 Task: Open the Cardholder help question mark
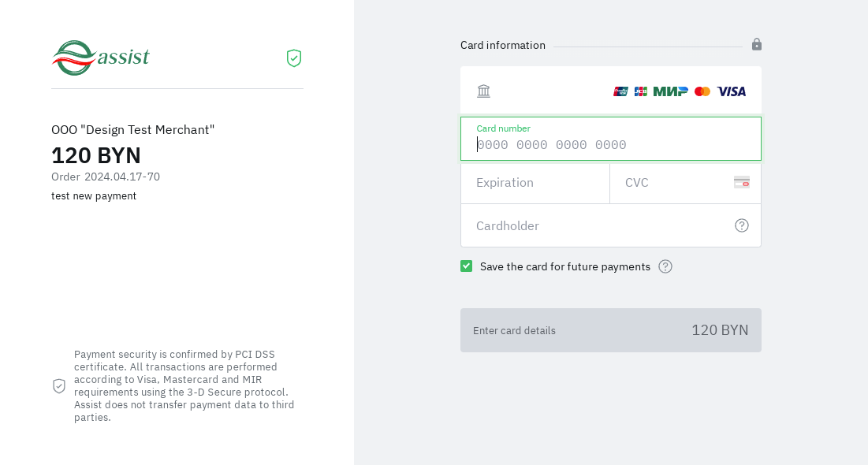point(742,225)
